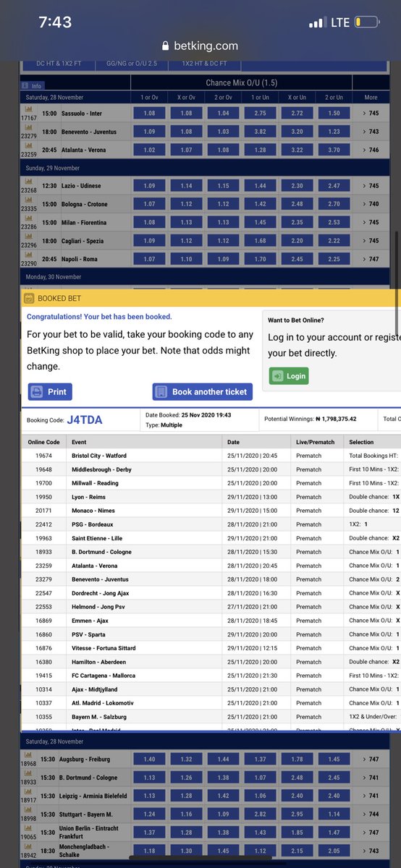Switch to DC HT & 1X2 FT tab
The height and width of the screenshot is (868, 401).
tap(58, 64)
